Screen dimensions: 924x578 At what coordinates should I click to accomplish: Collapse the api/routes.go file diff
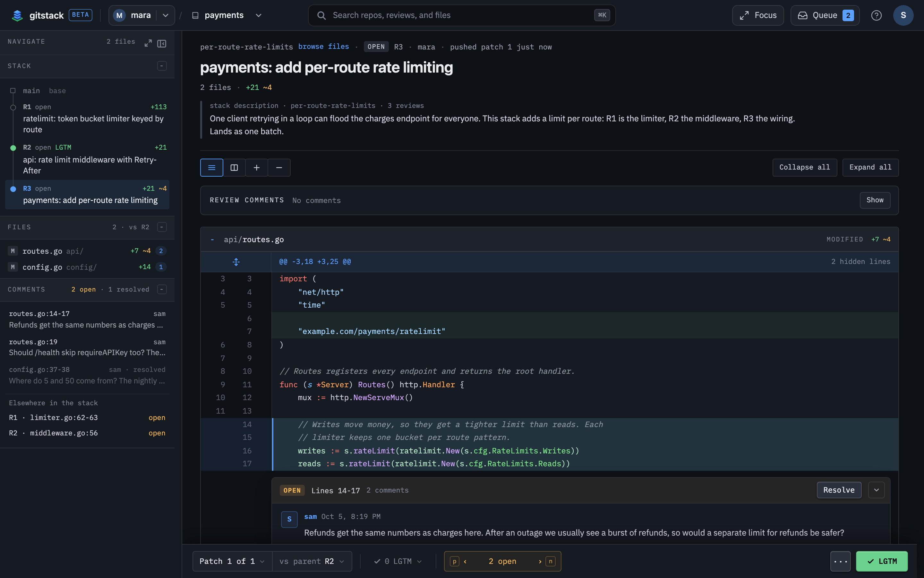coord(212,240)
